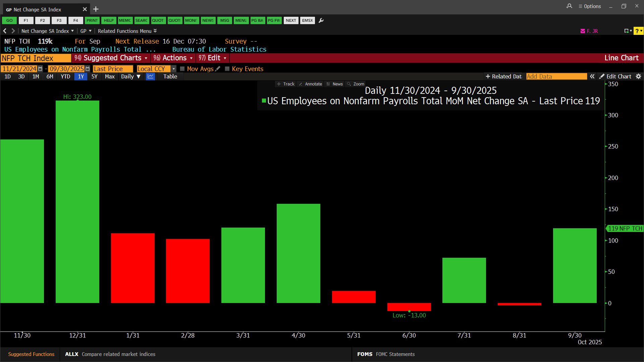Switch to the Table view tab
This screenshot has width=644, height=362.
(170, 76)
